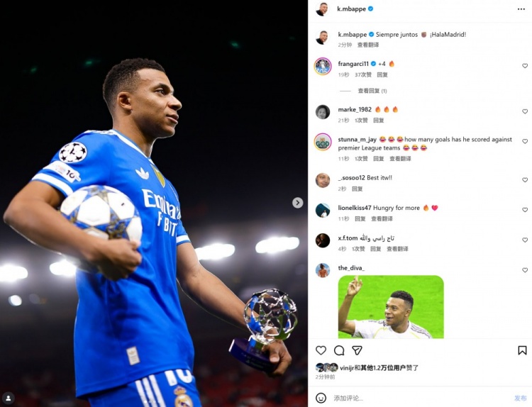Viewport: 532px width, 407px height.
Task: Go to next photo with arrow
Action: click(x=297, y=203)
